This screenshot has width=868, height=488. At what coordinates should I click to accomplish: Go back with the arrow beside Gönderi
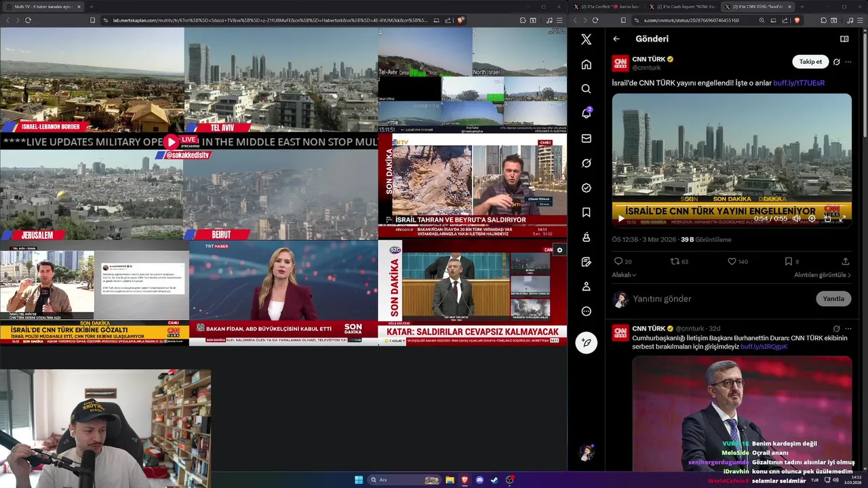tap(616, 39)
